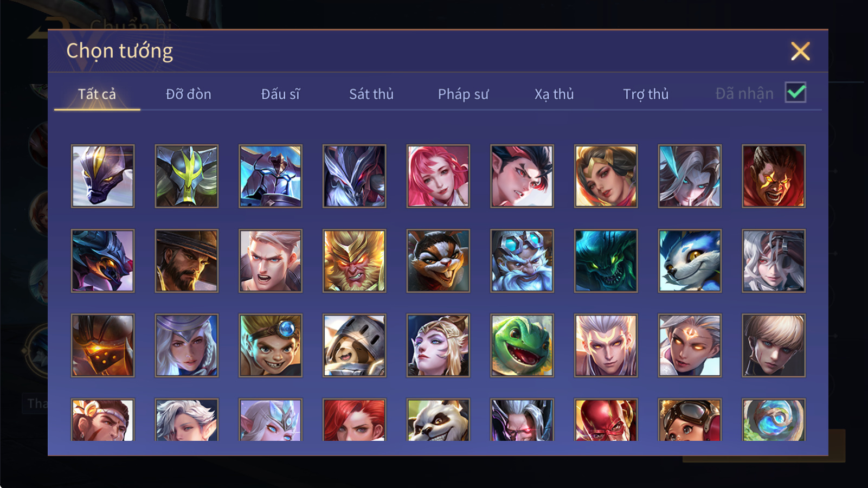The height and width of the screenshot is (488, 868).
Task: Select the blue wolf cub hero portrait
Action: tap(690, 260)
